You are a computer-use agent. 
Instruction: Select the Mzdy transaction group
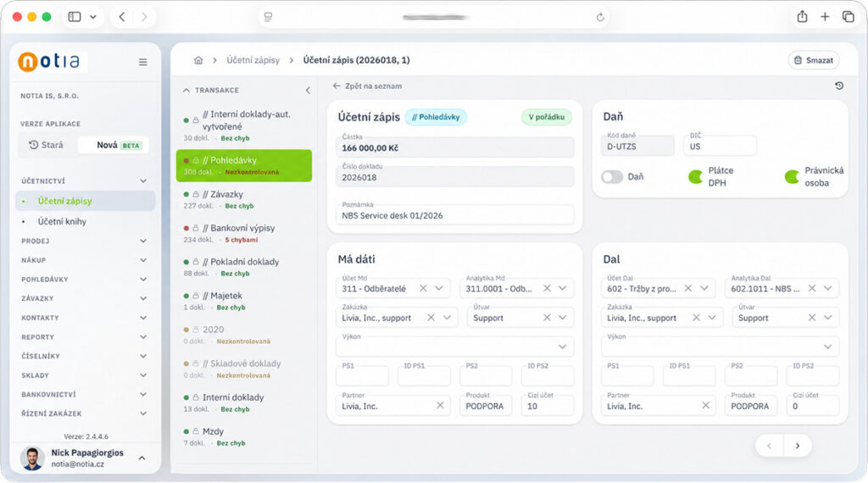(x=243, y=436)
